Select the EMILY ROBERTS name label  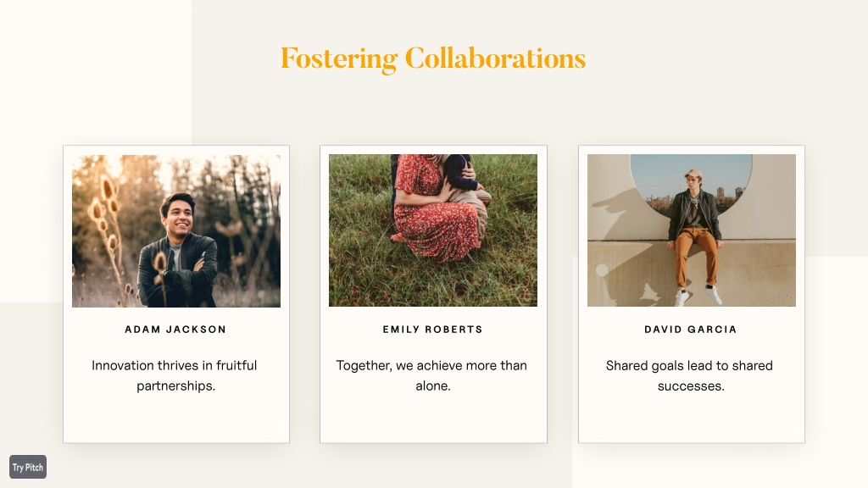pyautogui.click(x=433, y=330)
